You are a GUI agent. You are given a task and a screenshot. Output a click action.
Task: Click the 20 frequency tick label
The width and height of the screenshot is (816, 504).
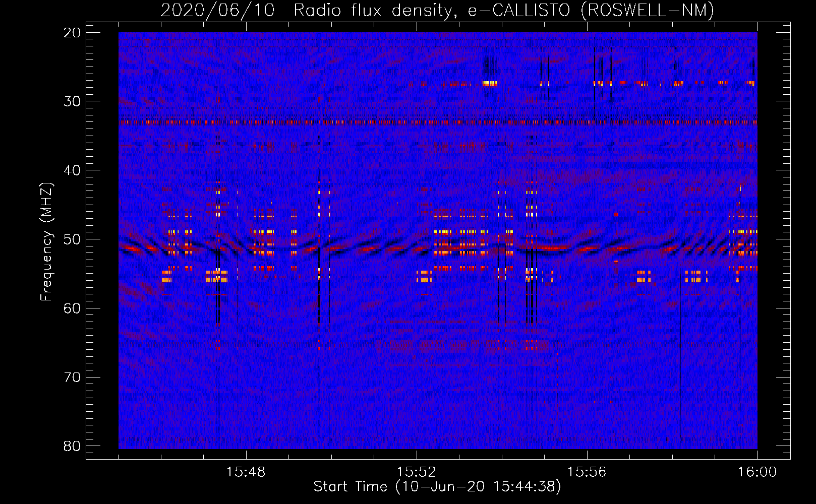coord(73,33)
